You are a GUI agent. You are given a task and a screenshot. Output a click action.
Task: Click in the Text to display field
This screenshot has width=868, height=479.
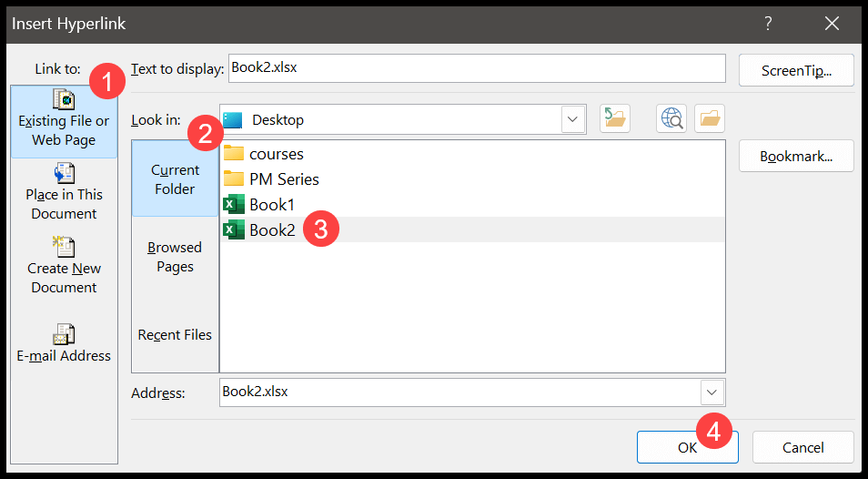[477, 68]
